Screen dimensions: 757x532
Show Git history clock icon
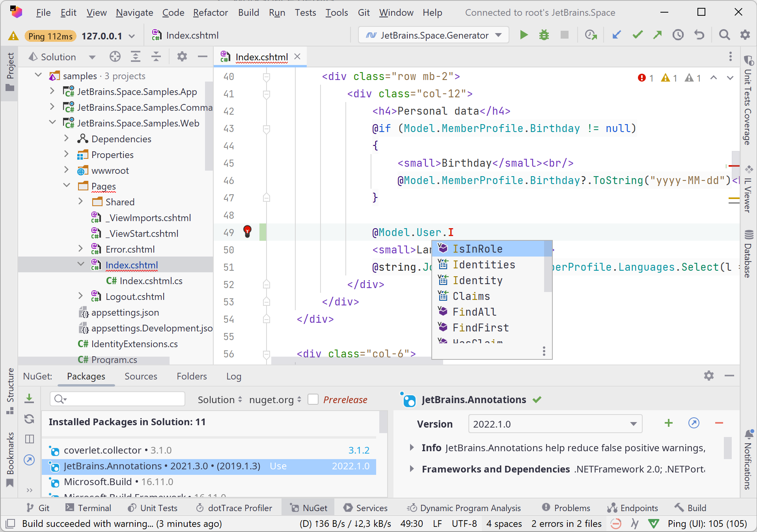coord(678,35)
